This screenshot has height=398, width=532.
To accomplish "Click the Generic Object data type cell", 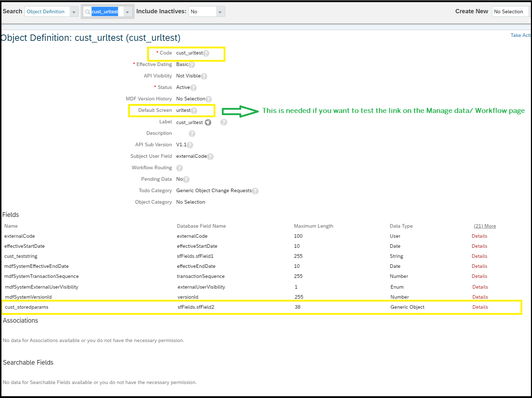I will (407, 307).
